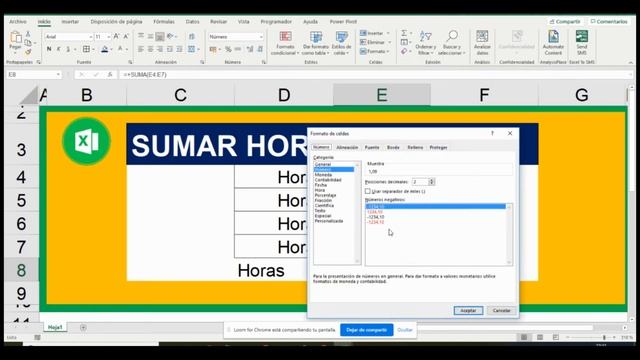Open the Número format dropdown in ribbon

[x=261, y=37]
